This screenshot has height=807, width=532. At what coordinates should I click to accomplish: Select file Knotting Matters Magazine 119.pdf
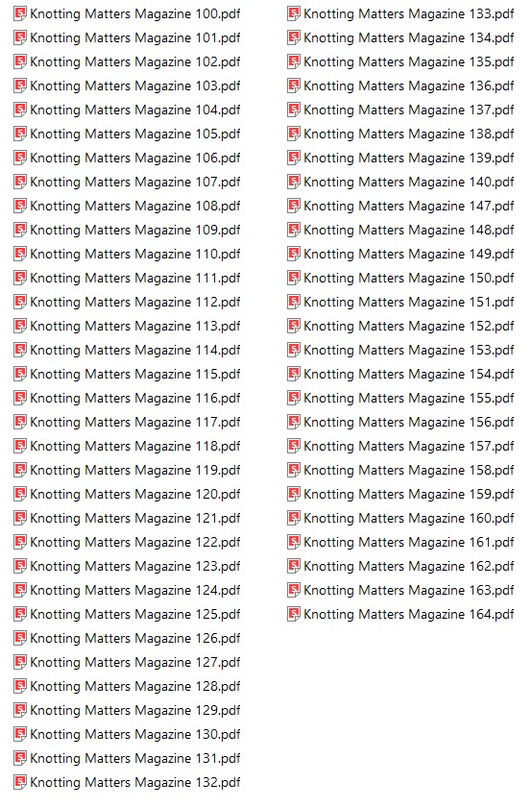[x=127, y=470]
